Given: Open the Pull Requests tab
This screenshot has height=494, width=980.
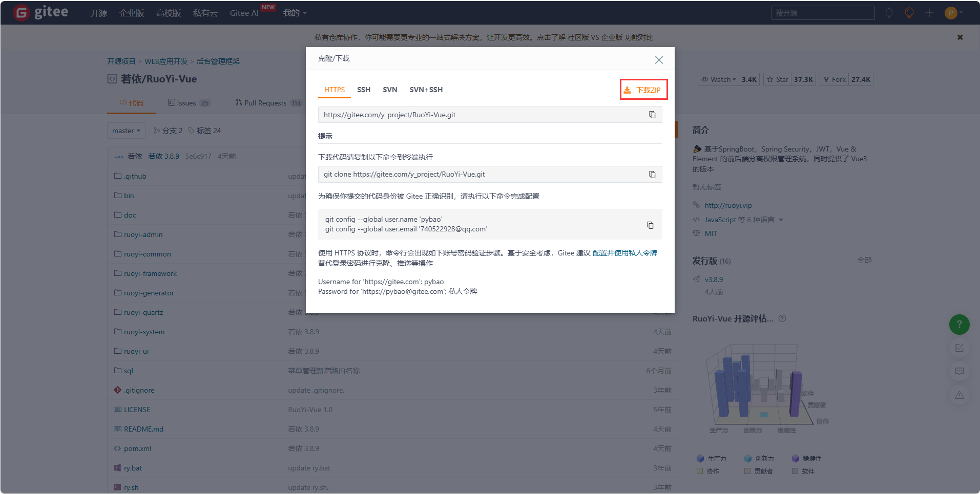Looking at the screenshot, I should tap(269, 103).
